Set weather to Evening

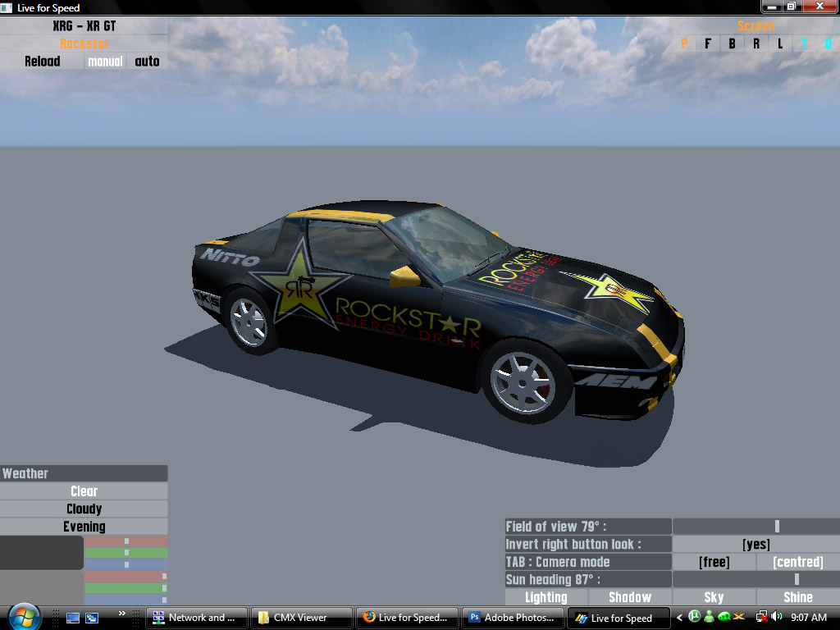coord(84,526)
